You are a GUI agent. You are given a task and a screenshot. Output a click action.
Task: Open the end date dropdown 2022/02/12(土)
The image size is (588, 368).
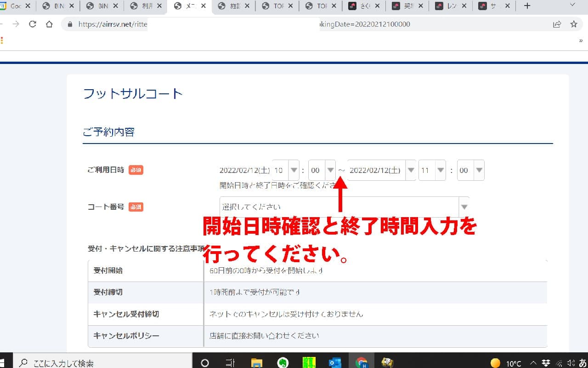[382, 170]
